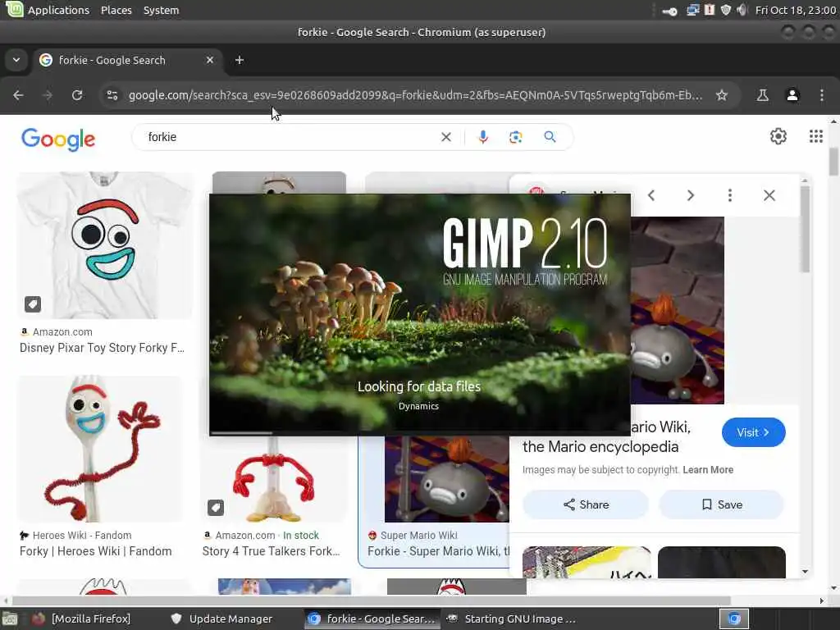Viewport: 840px width, 630px height.
Task: Close the forkie Google Search tab
Action: pos(210,60)
